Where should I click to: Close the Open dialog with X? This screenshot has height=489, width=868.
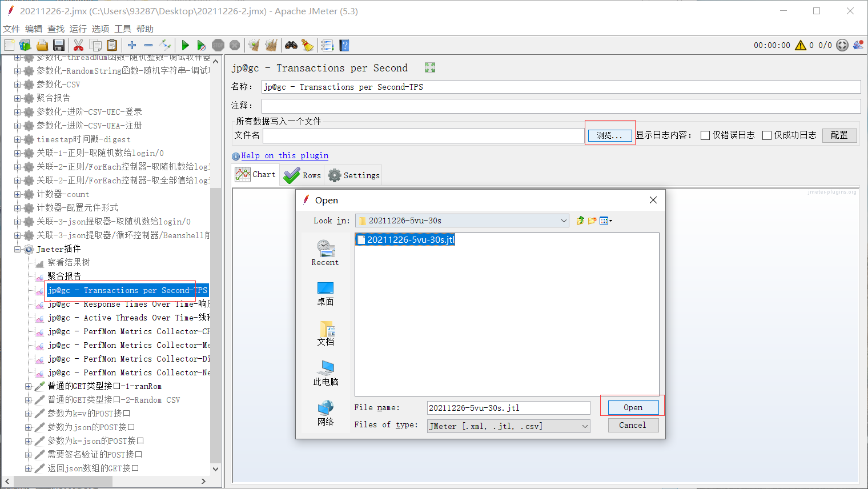click(x=653, y=200)
